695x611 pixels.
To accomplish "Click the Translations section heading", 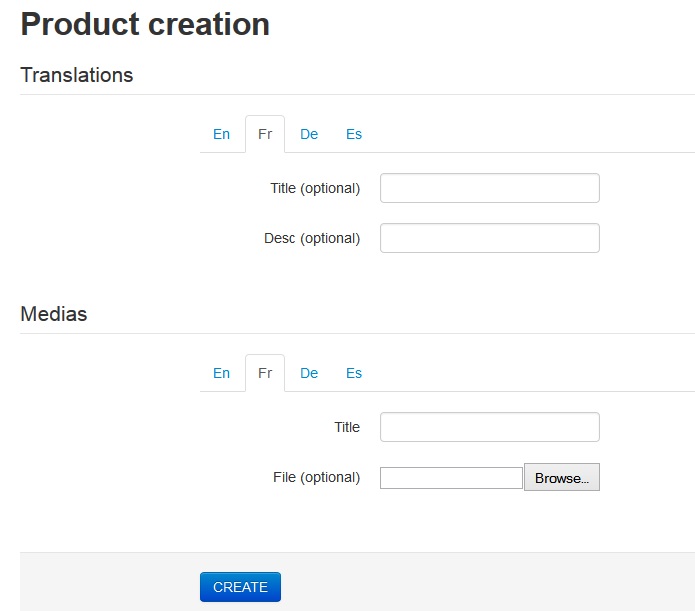I will pos(77,75).
